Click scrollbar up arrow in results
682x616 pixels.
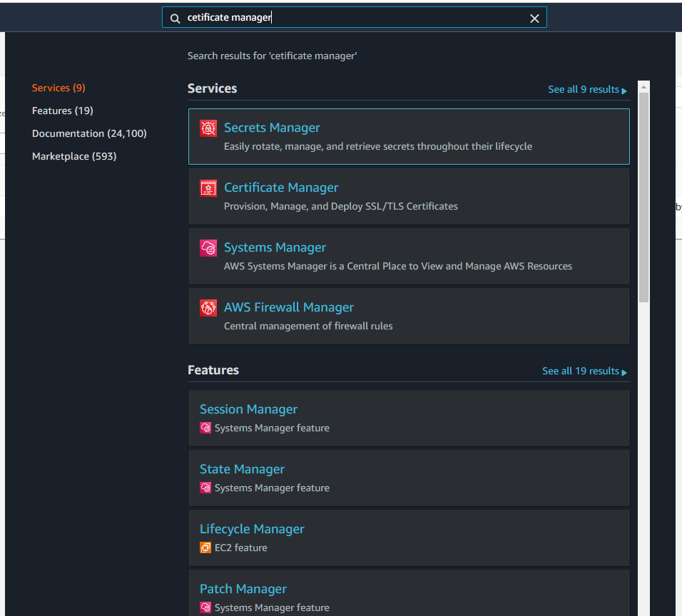[x=643, y=87]
